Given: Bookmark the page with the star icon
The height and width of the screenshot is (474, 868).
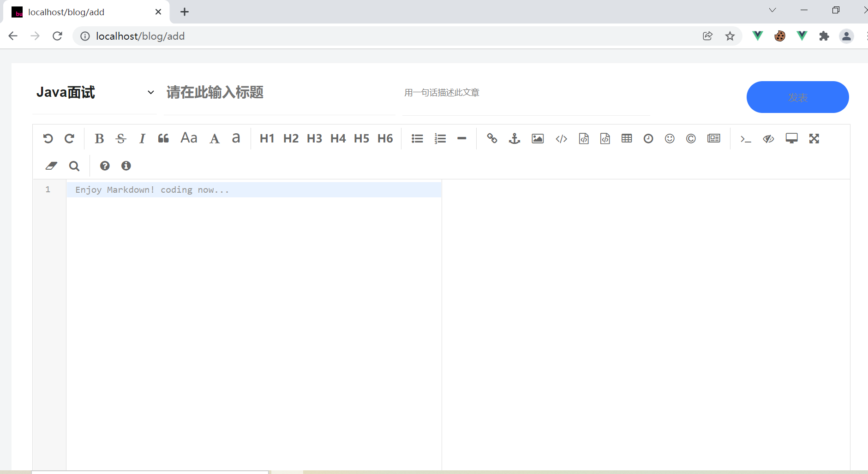Looking at the screenshot, I should [730, 36].
